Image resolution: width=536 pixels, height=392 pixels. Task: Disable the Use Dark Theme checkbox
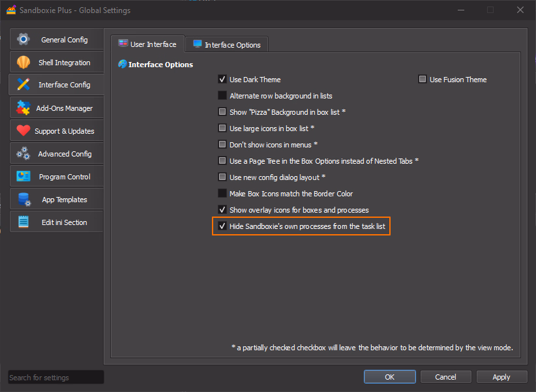click(222, 80)
